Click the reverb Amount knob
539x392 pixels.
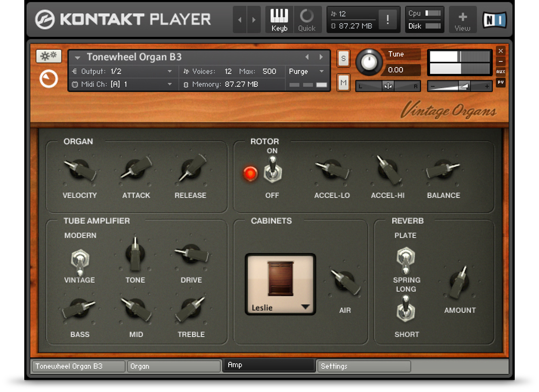tap(460, 283)
